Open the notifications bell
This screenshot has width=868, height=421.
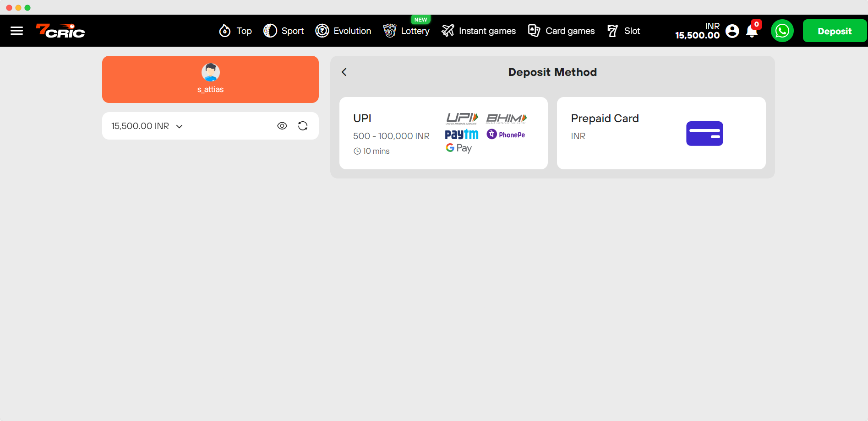click(752, 31)
